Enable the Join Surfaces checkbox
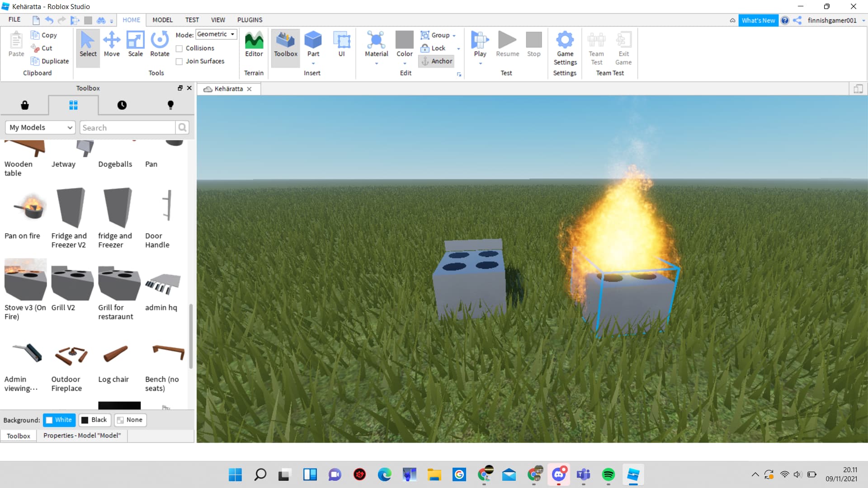The width and height of the screenshot is (868, 488). pyautogui.click(x=179, y=61)
